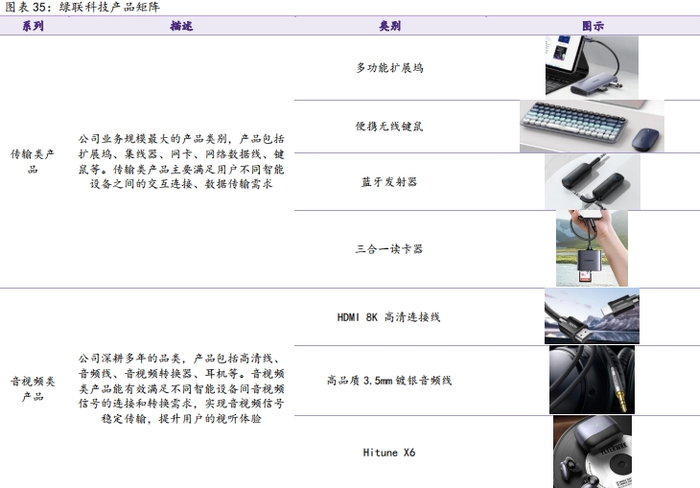
Task: Click the description starting '公司业务规模最大的产品类别'
Action: [181, 161]
